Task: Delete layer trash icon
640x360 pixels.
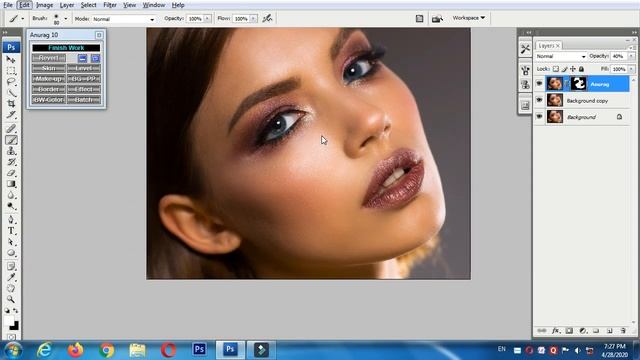Action: coord(623,331)
